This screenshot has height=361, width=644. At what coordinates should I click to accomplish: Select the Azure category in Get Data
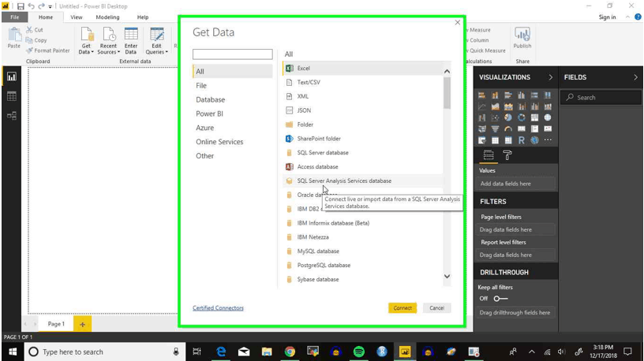pos(204,128)
